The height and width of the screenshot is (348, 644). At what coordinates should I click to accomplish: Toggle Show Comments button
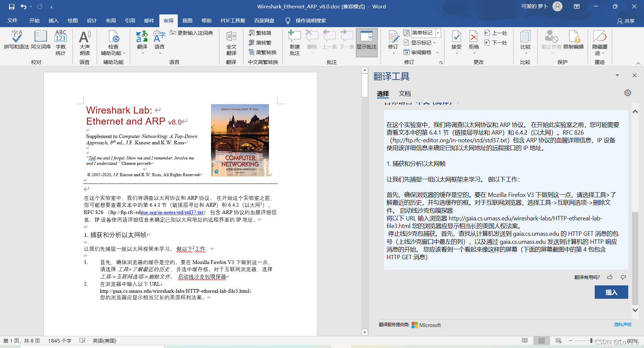tap(367, 43)
